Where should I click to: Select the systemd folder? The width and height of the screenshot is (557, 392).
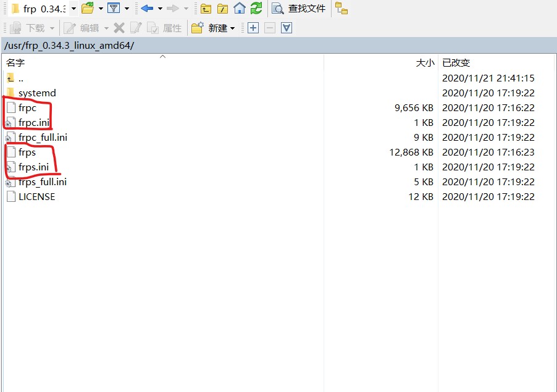(37, 93)
